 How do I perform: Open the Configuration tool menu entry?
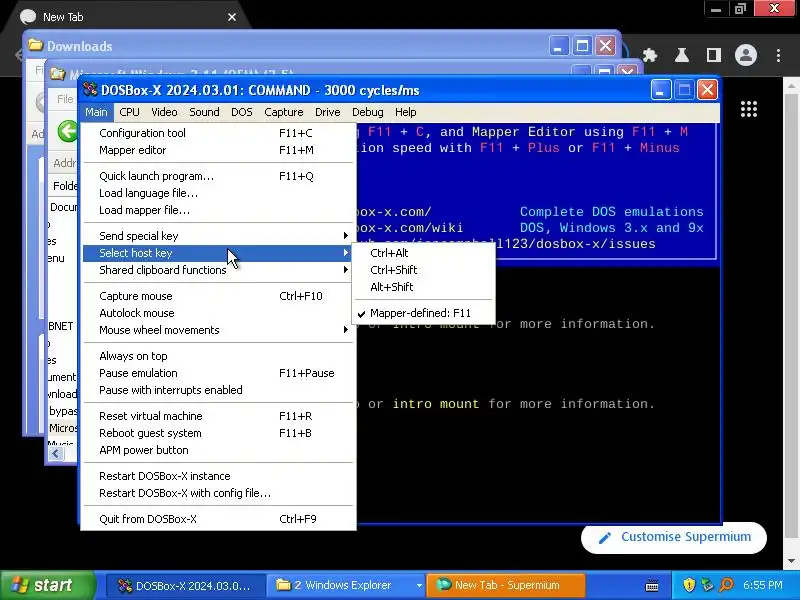click(x=218, y=133)
